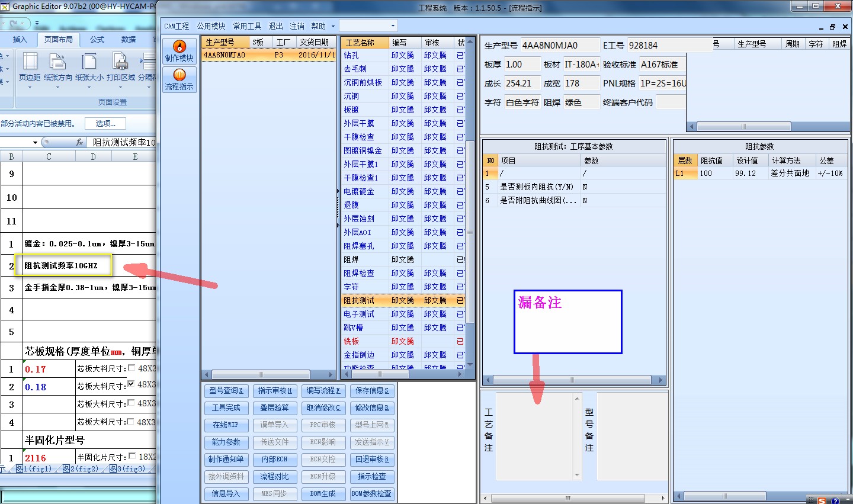
Task: Click the 流程对比 button
Action: tap(275, 477)
